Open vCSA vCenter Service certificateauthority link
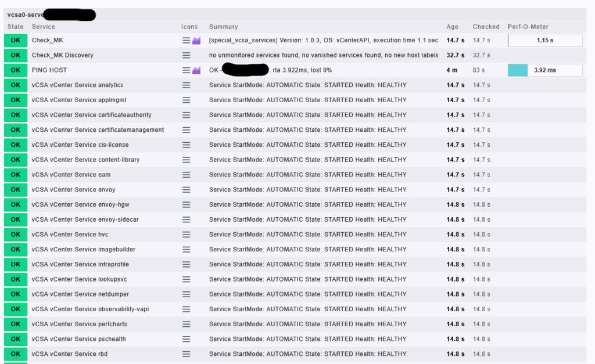 click(x=91, y=115)
